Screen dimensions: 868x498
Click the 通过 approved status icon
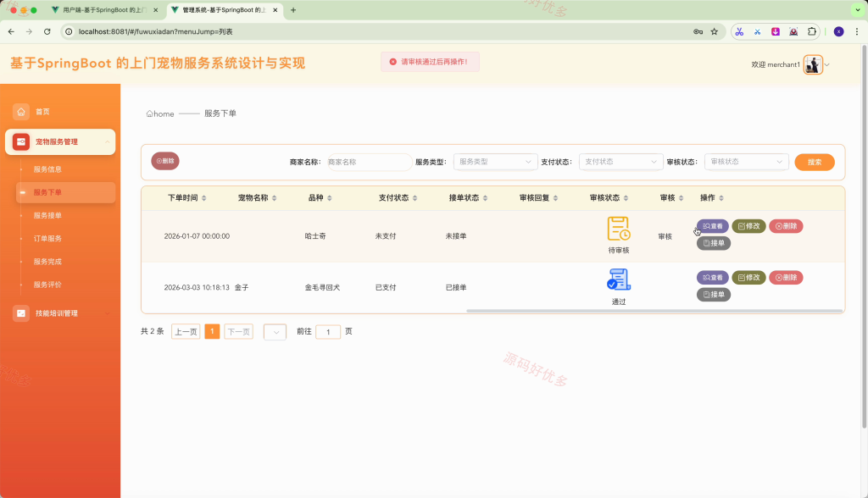coord(618,279)
